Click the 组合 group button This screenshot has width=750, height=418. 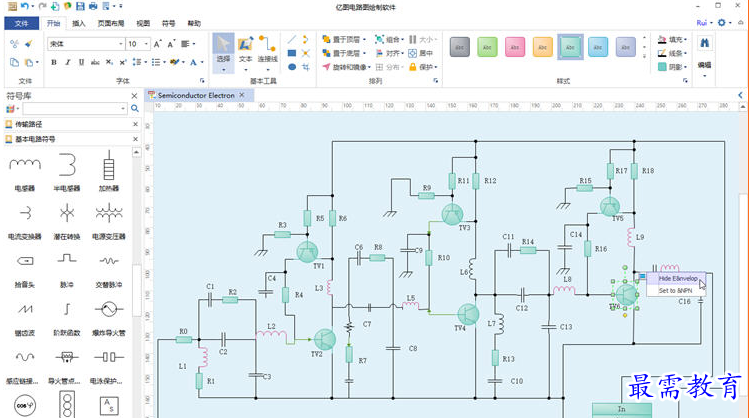click(388, 39)
